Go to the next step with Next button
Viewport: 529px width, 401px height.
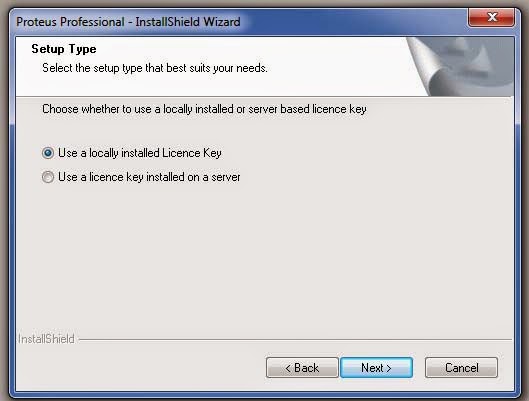coord(377,368)
